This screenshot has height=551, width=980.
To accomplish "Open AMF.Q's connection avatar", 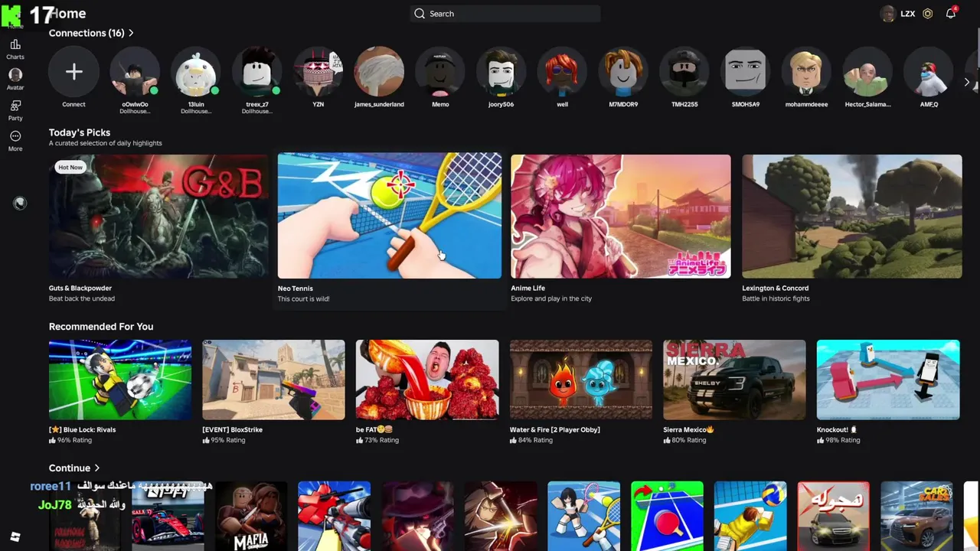I will (x=929, y=72).
